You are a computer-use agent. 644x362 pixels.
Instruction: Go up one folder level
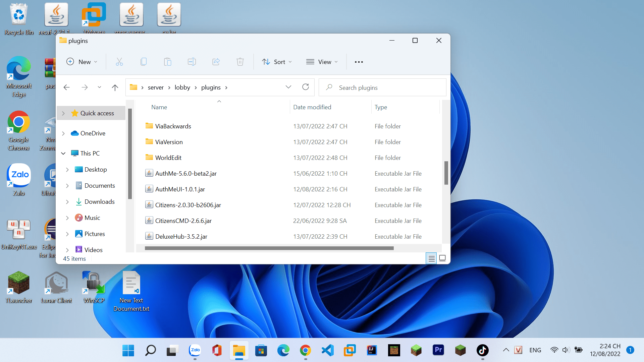pos(115,87)
